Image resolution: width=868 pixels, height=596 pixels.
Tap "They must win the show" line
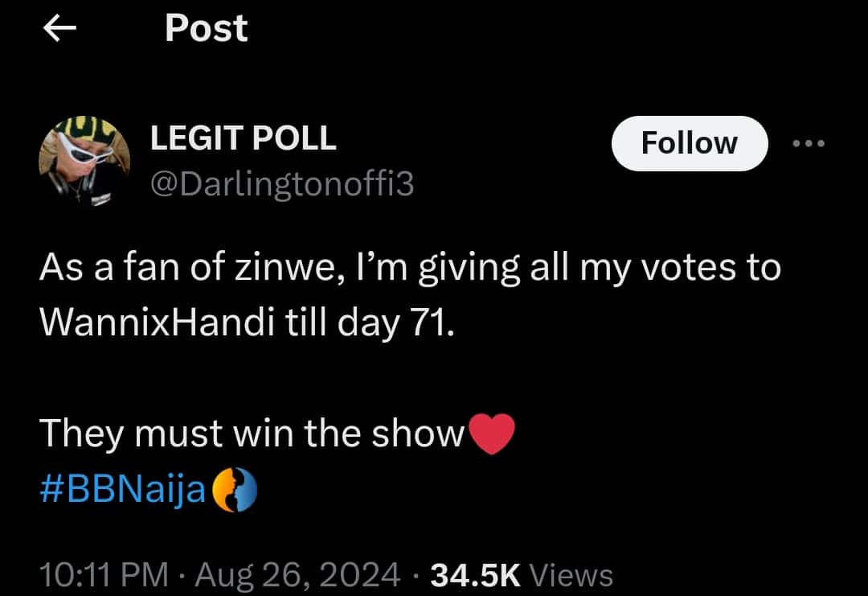tap(252, 435)
